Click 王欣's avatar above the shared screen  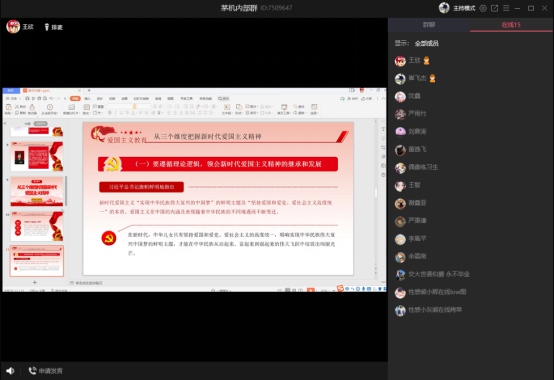13,27
